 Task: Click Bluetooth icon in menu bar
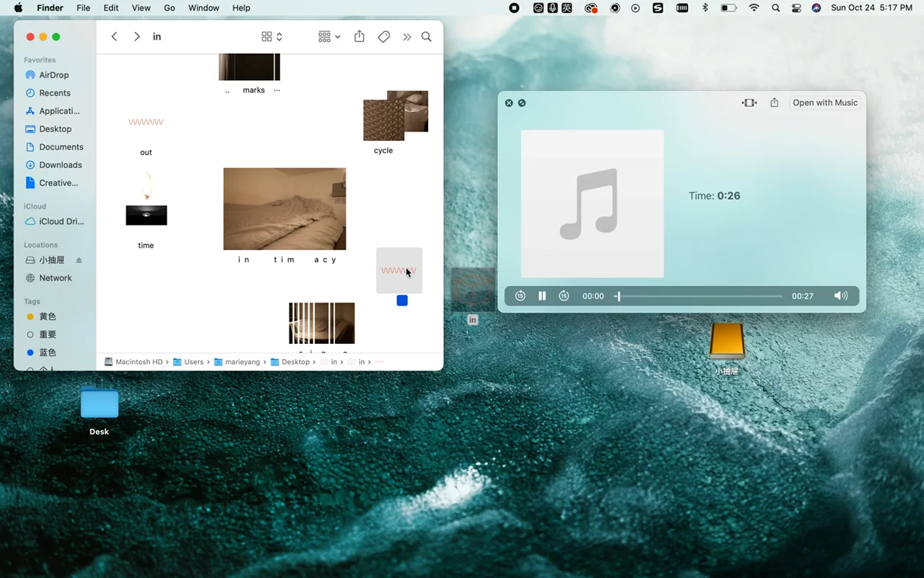pos(705,8)
